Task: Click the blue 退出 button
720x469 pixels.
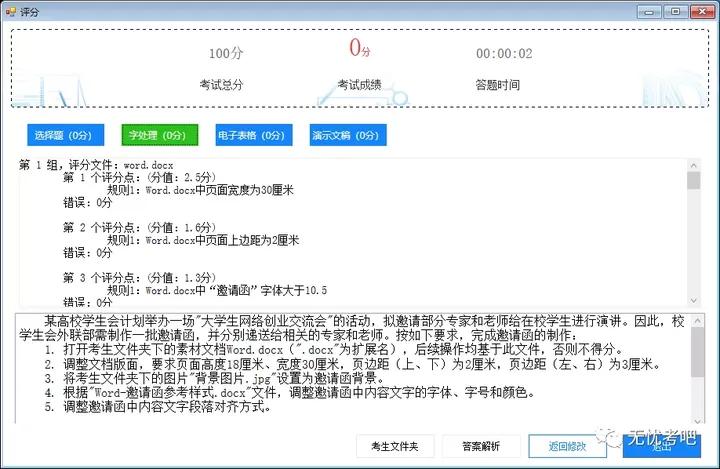Action: tap(662, 446)
